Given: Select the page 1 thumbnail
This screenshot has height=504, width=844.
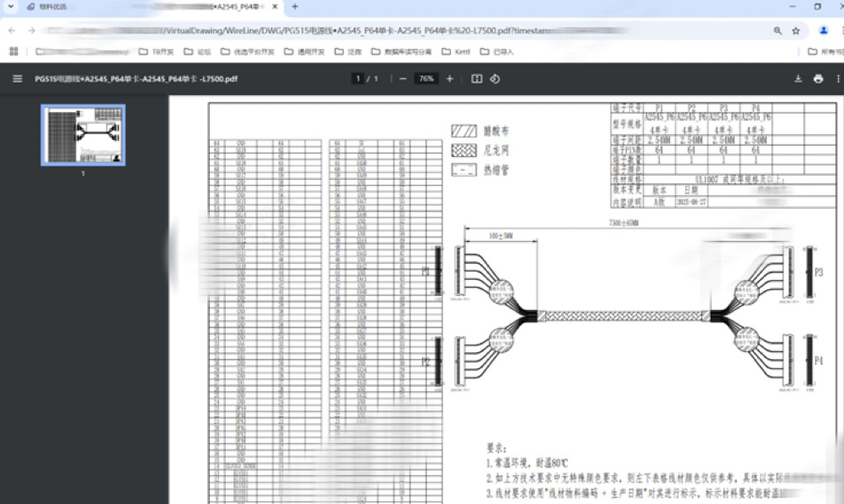Looking at the screenshot, I should [x=83, y=135].
